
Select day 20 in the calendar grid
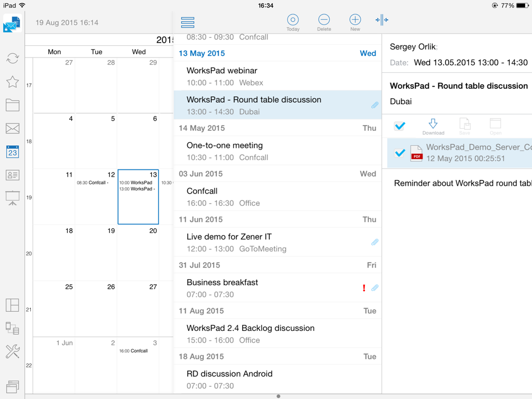[x=138, y=253]
